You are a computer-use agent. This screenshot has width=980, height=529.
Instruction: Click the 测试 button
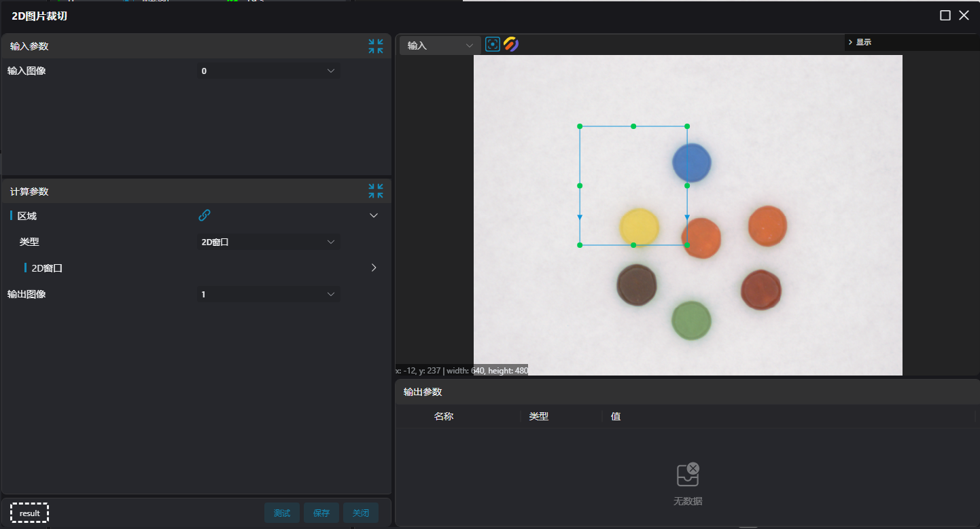tap(282, 513)
